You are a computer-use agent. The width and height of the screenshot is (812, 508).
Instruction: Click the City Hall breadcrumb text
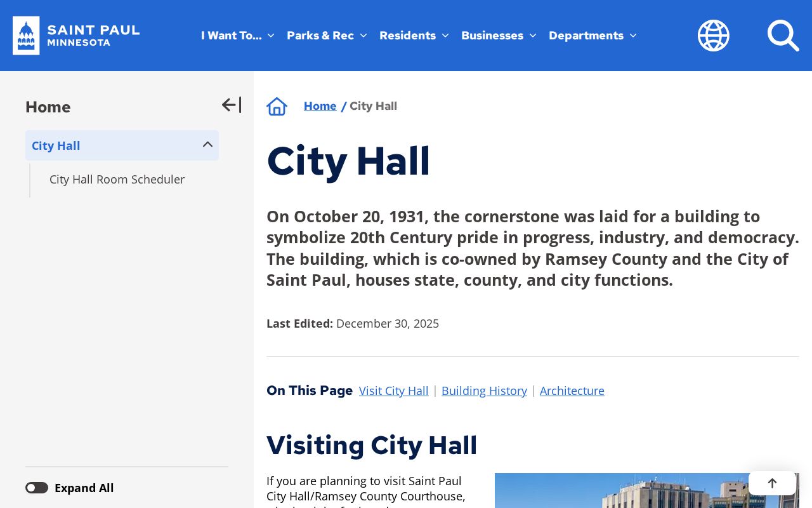373,106
